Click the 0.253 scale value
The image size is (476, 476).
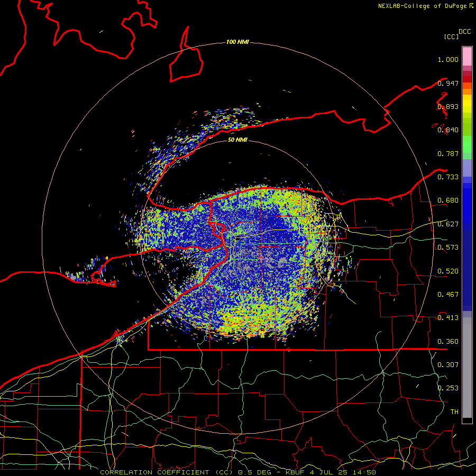point(448,388)
